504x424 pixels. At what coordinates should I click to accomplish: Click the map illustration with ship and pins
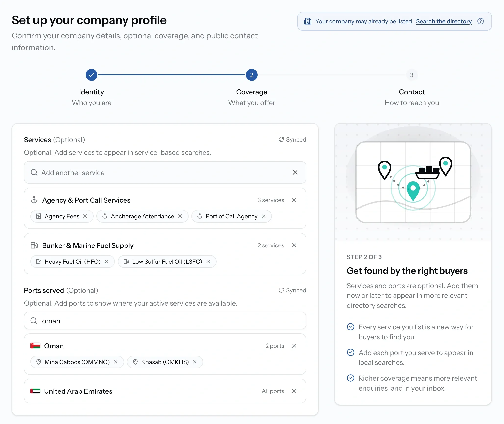[413, 182]
